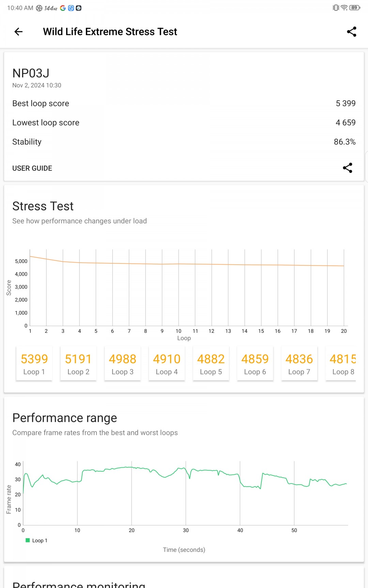
Task: Tap the Google icon in status bar
Action: (63, 8)
